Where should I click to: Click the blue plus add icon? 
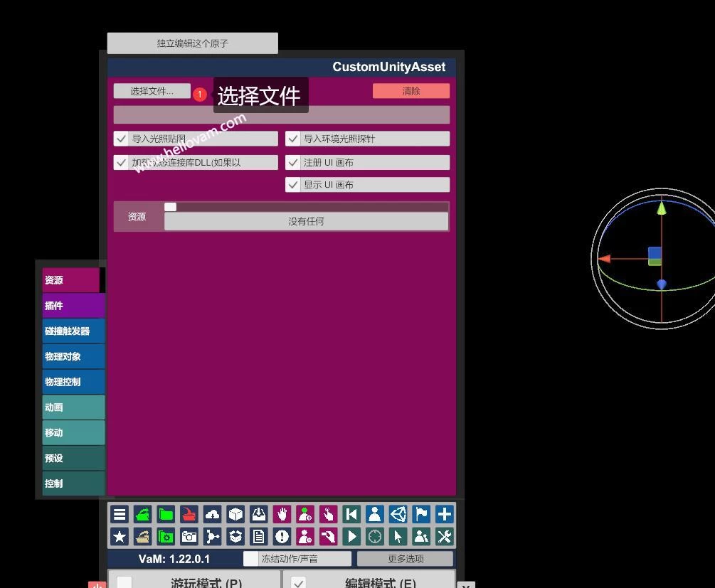[445, 514]
